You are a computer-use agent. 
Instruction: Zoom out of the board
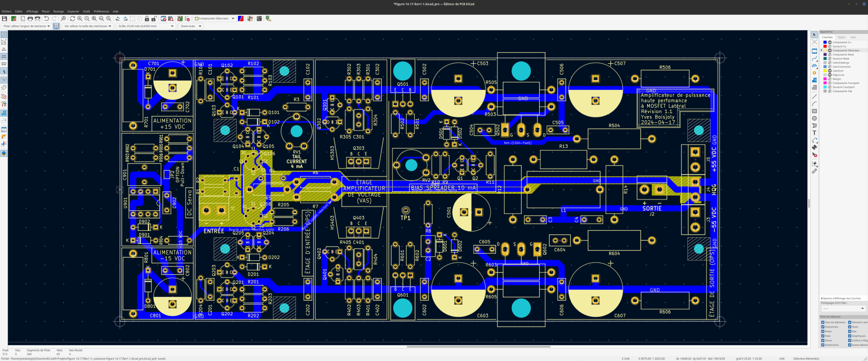pyautogui.click(x=87, y=19)
